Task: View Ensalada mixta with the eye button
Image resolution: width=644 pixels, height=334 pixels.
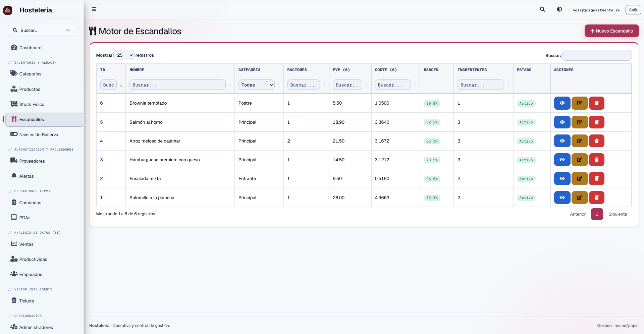Action: [562, 179]
